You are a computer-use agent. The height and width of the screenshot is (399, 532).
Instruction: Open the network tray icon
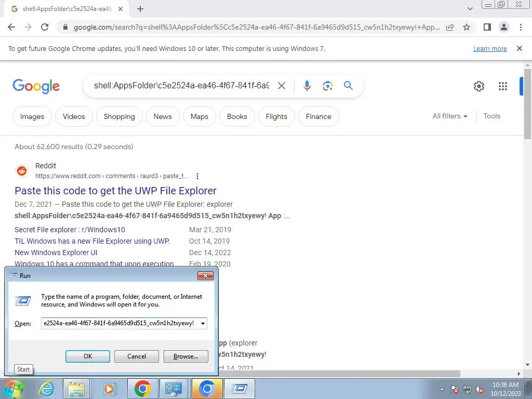(x=467, y=389)
